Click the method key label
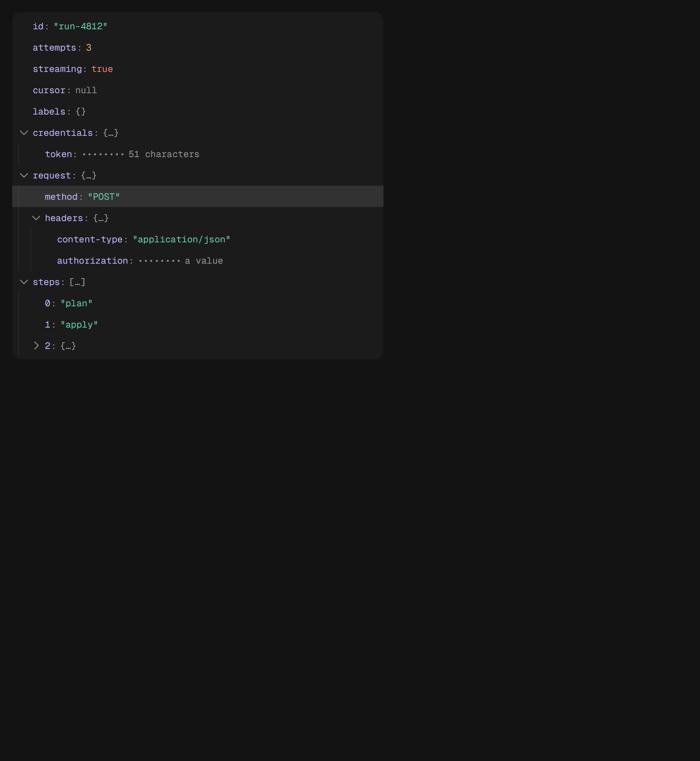The image size is (700, 761). (61, 197)
